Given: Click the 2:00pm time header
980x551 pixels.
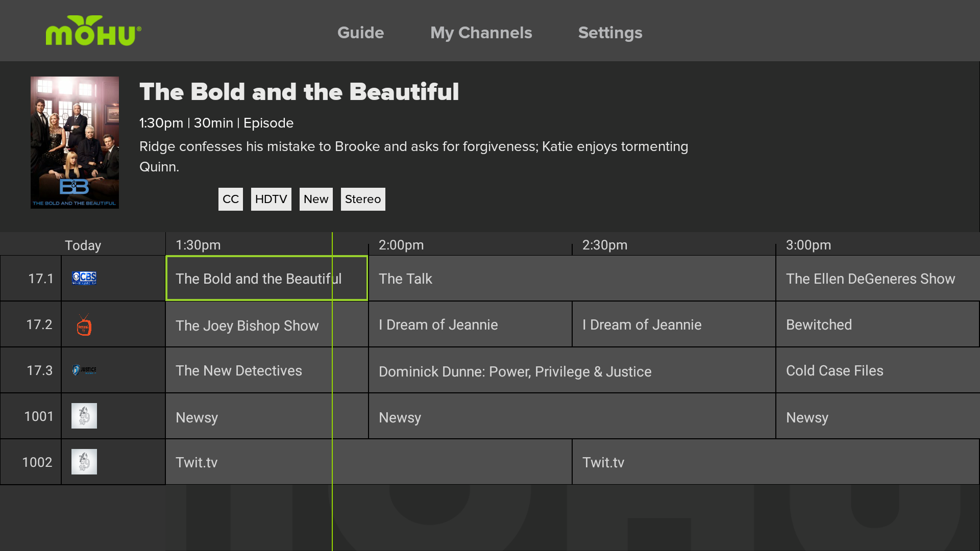Looking at the screenshot, I should (x=401, y=245).
